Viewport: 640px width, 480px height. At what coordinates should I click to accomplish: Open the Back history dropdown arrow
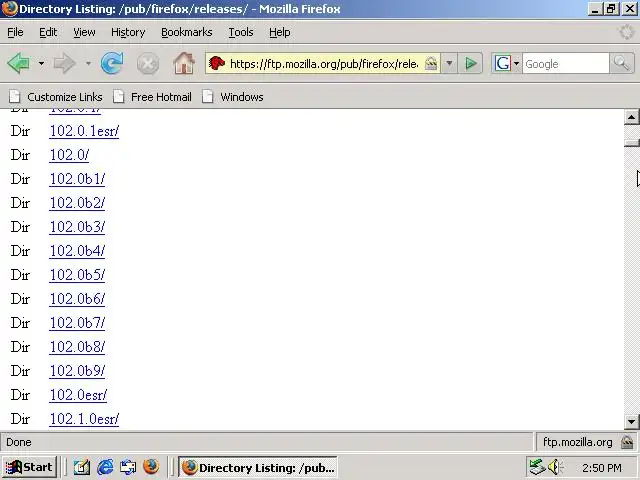(41, 64)
